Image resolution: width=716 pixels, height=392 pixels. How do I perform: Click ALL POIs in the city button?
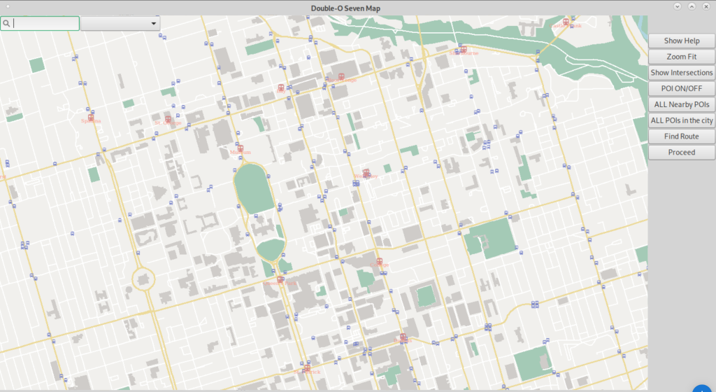pyautogui.click(x=681, y=121)
